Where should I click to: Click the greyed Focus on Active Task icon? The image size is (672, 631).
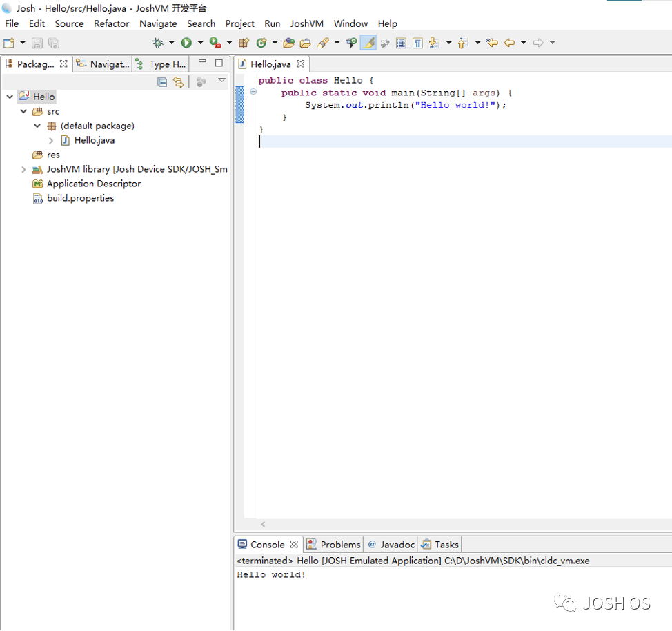click(x=385, y=43)
